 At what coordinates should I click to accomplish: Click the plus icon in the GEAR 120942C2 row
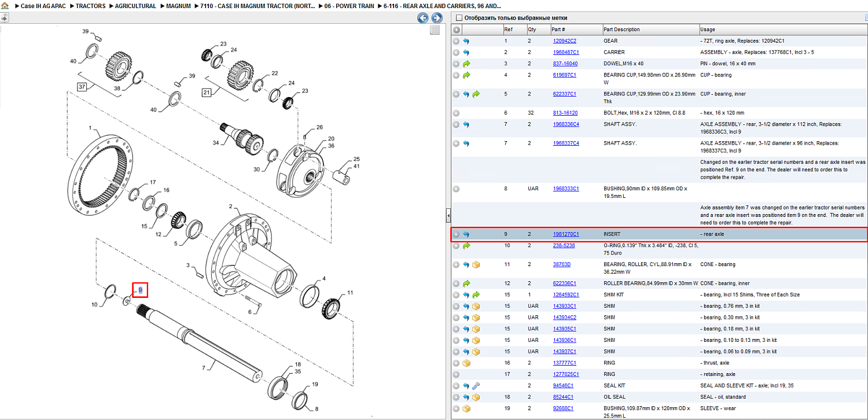(457, 41)
